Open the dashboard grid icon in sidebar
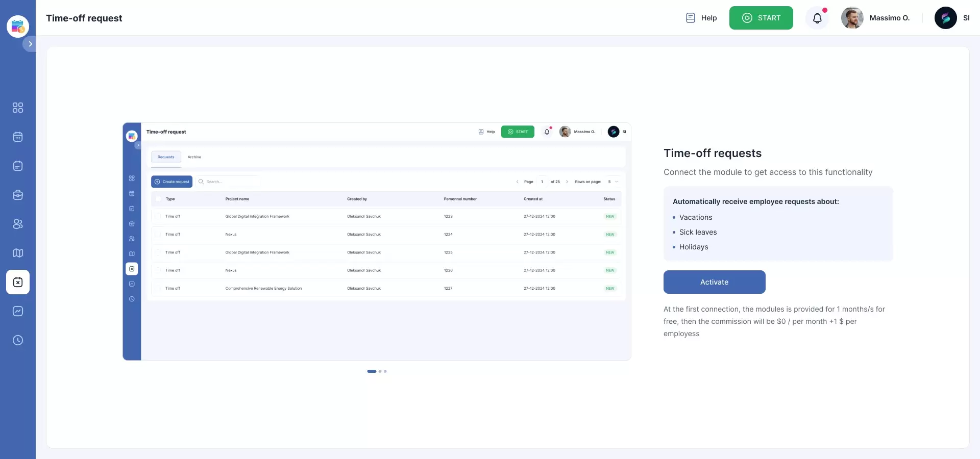The width and height of the screenshot is (980, 459). coord(18,108)
